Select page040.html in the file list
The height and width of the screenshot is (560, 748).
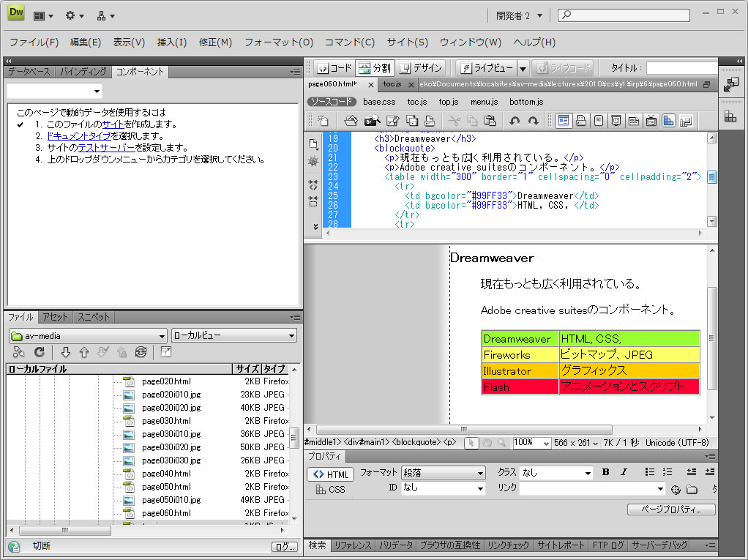[x=166, y=474]
